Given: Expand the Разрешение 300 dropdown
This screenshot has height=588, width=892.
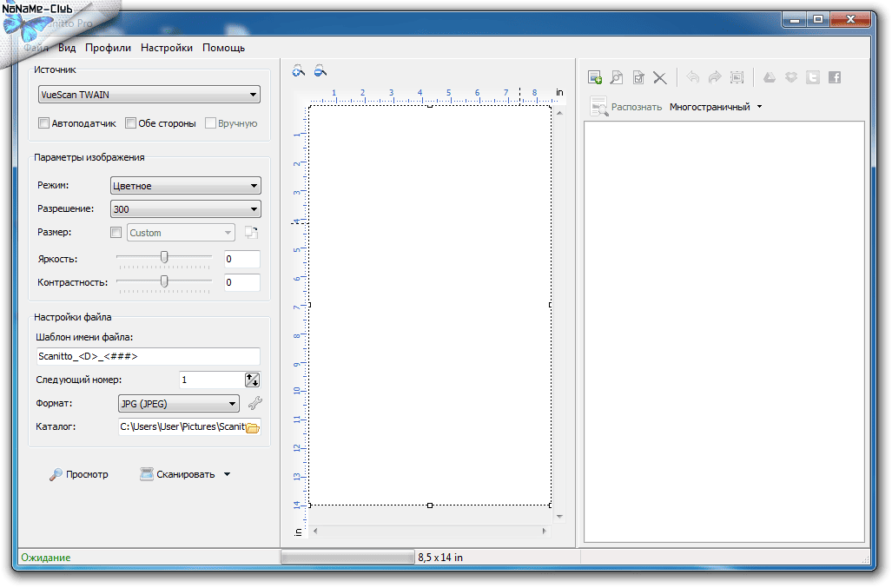Looking at the screenshot, I should point(186,209).
